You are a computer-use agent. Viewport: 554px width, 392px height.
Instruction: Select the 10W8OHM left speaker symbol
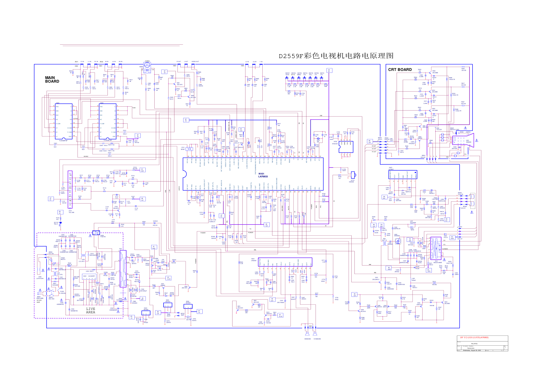tap(307, 333)
